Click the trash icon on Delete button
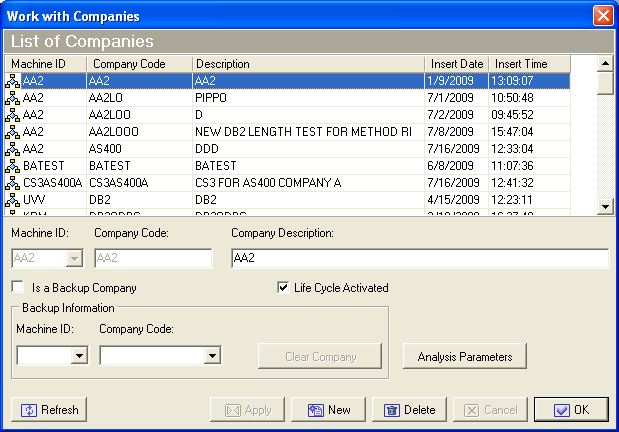This screenshot has width=619, height=432. pos(392,410)
